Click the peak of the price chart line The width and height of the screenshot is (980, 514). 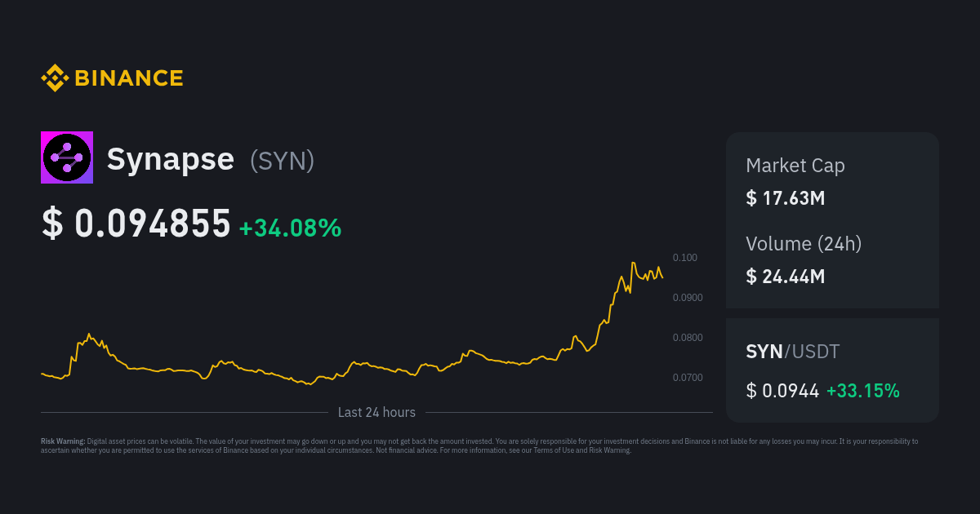[x=633, y=264]
